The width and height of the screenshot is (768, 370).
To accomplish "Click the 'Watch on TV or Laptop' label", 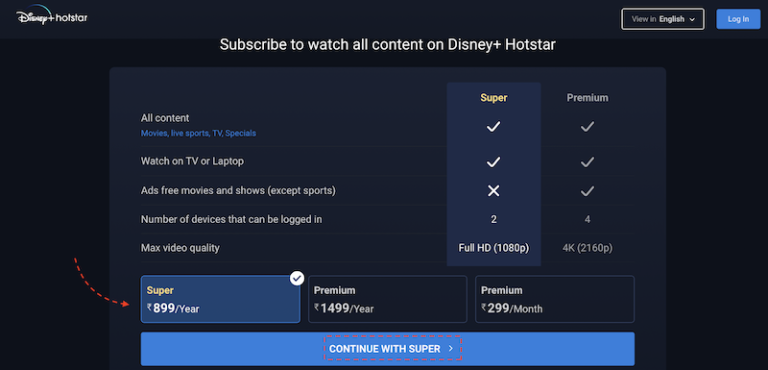I will tap(192, 161).
